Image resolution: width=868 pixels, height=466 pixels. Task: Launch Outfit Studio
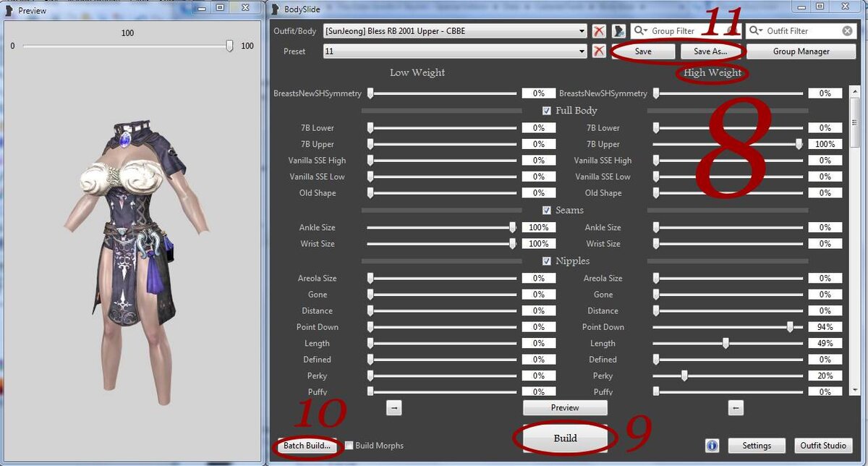point(822,446)
